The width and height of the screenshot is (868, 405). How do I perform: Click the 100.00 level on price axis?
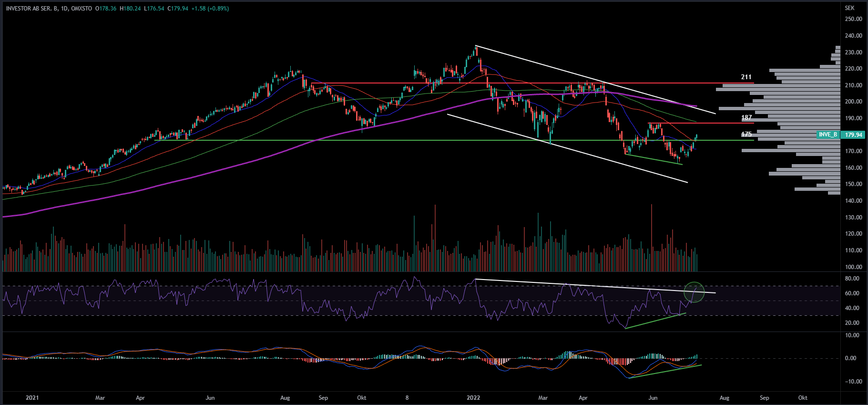click(853, 267)
